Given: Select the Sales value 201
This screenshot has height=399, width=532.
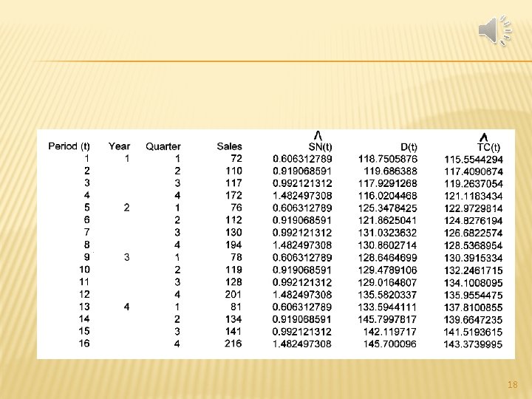Looking at the screenshot, I should click(233, 294).
